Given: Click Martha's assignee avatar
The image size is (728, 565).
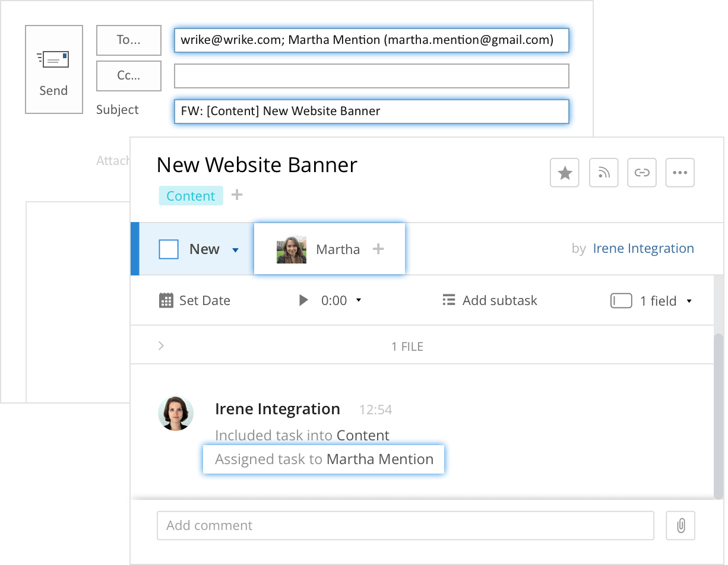Looking at the screenshot, I should 292,249.
